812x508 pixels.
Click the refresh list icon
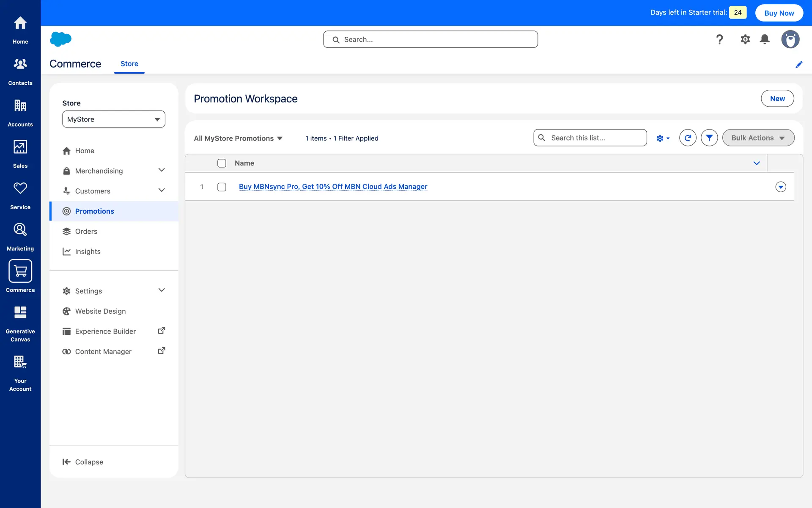688,138
